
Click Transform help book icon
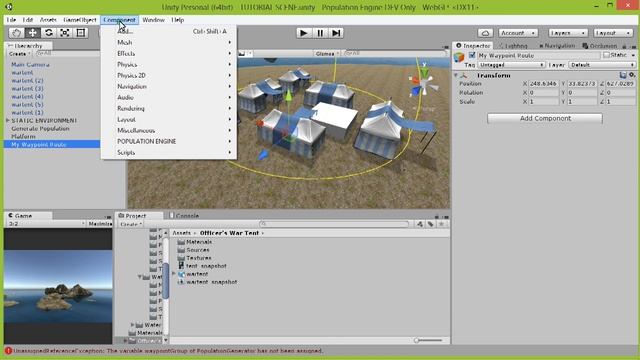[x=623, y=75]
